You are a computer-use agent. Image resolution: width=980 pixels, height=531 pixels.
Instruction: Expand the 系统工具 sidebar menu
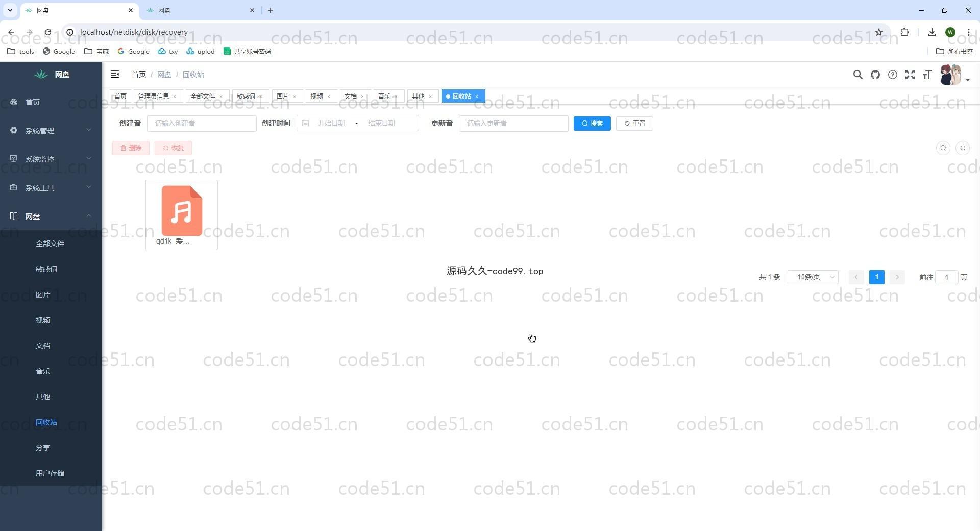pyautogui.click(x=51, y=188)
